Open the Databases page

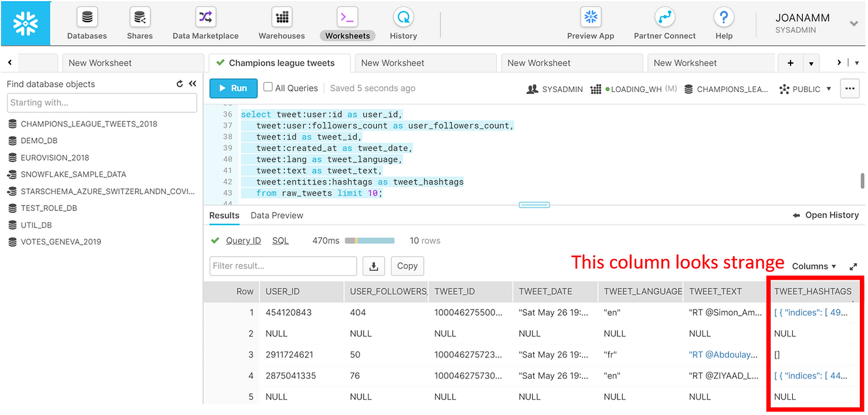pos(87,25)
